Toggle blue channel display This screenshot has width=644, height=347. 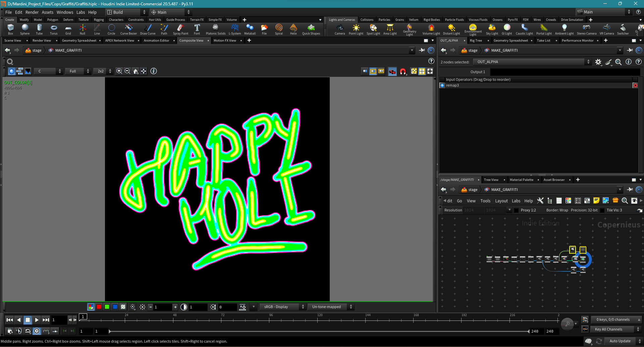115,307
